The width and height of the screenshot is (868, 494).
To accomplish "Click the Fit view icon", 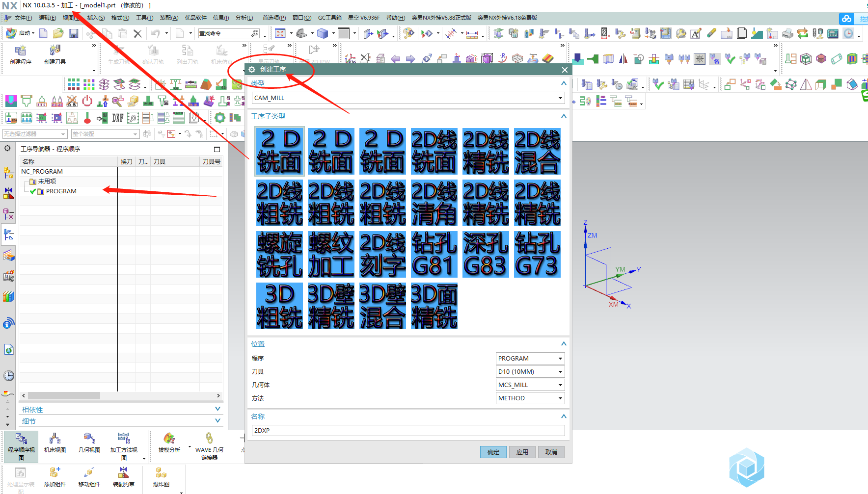I will point(280,33).
